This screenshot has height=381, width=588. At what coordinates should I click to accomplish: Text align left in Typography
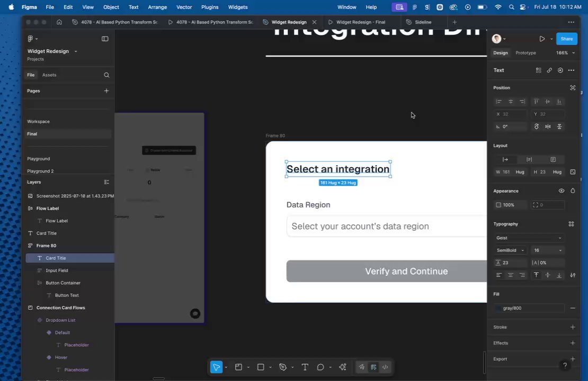pyautogui.click(x=499, y=275)
